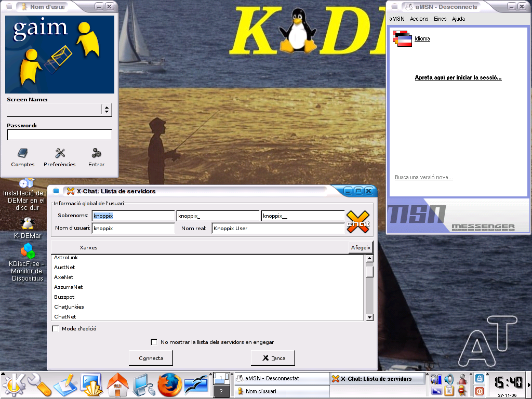Click the Idioma link in aMSN
This screenshot has width=532, height=399.
[422, 38]
